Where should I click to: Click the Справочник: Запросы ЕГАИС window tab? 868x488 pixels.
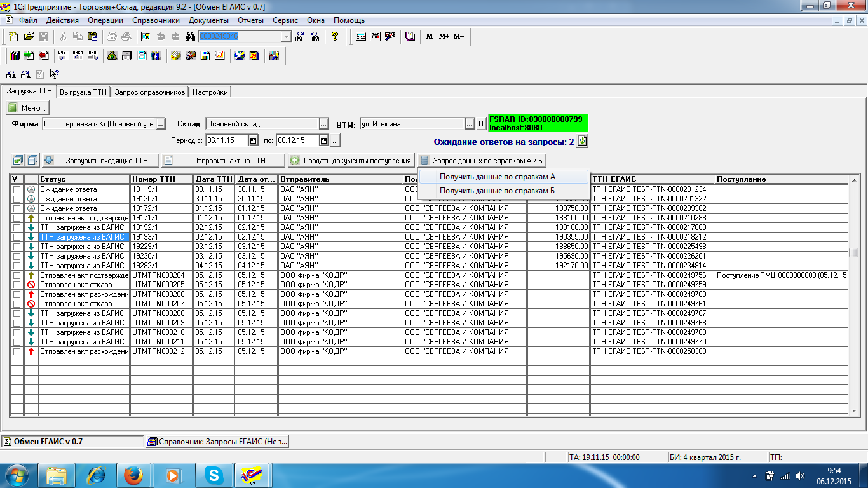[x=217, y=441]
